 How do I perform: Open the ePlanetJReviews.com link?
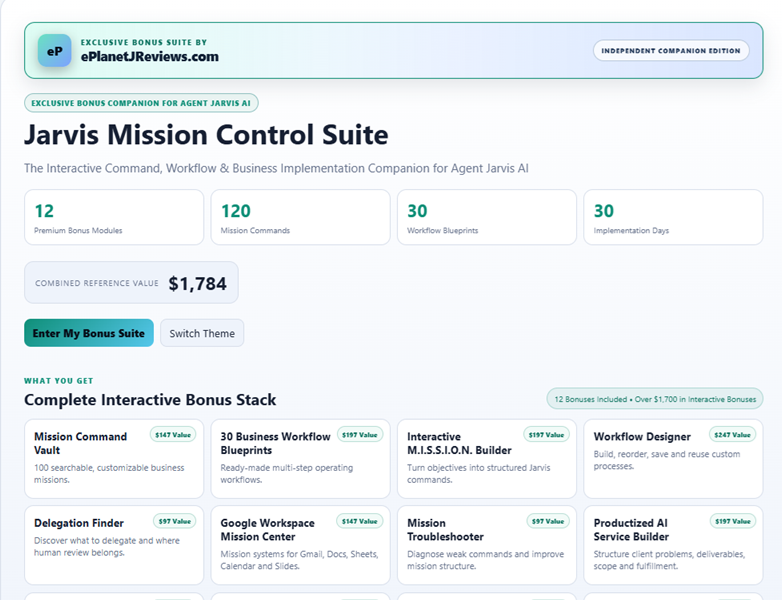tap(150, 57)
